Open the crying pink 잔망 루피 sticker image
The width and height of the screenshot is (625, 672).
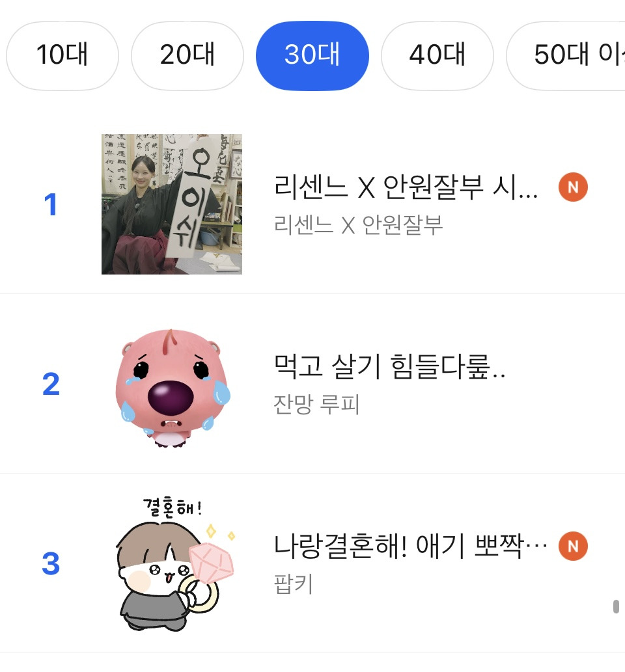point(172,388)
